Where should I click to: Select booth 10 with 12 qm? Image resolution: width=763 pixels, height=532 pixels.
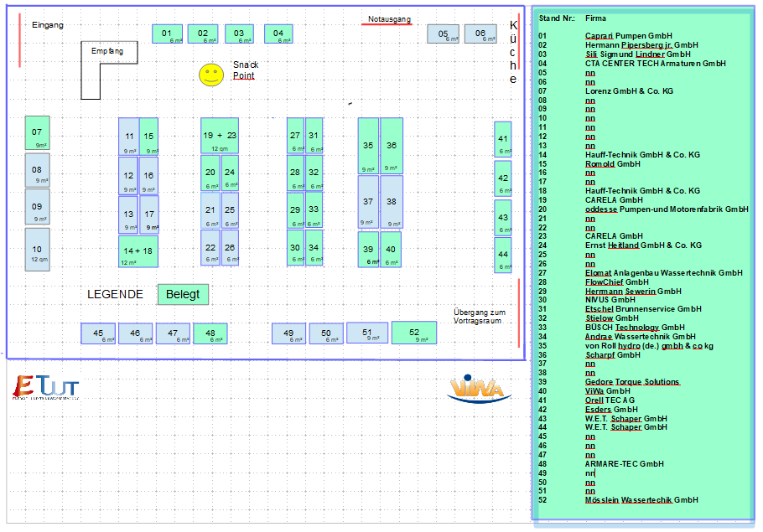click(x=38, y=250)
